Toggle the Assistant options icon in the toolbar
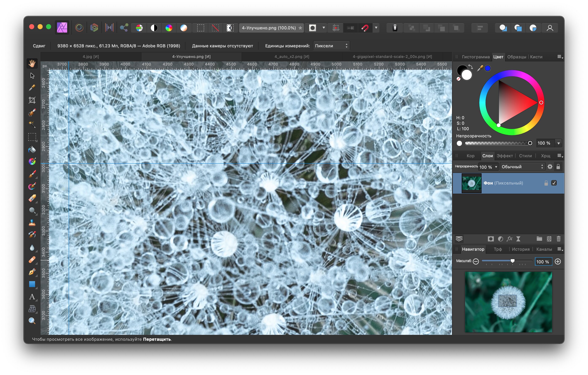The width and height of the screenshot is (588, 375). click(395, 28)
